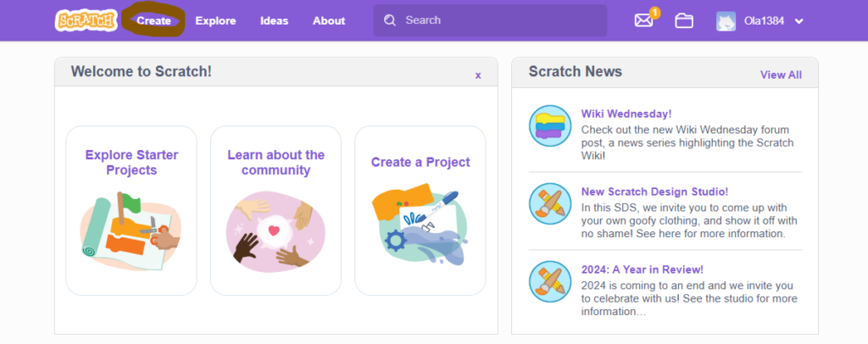Open the messages envelope icon

[x=644, y=20]
